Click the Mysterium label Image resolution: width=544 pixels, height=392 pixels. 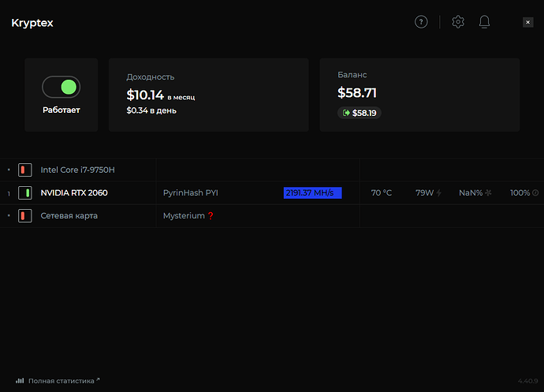point(184,215)
